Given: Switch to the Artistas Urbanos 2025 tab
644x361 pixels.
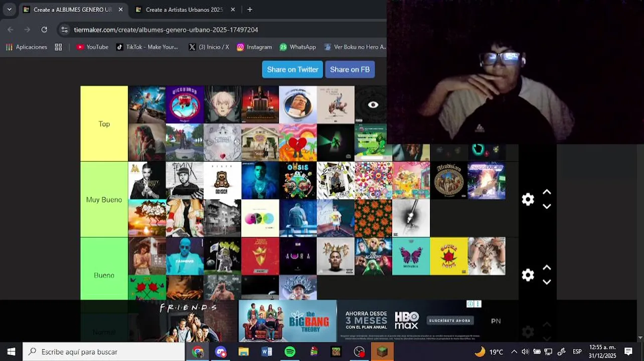Looking at the screenshot, I should click(184, 10).
